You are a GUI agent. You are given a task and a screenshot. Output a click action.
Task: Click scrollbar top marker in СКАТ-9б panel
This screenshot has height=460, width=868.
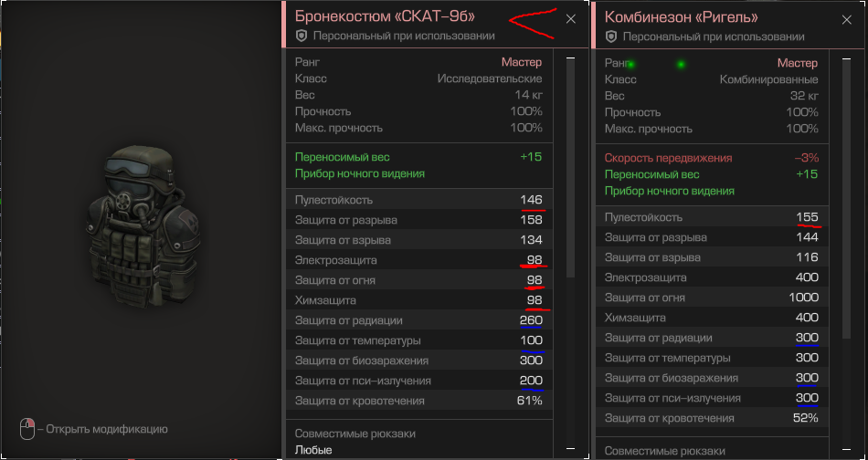[571, 57]
